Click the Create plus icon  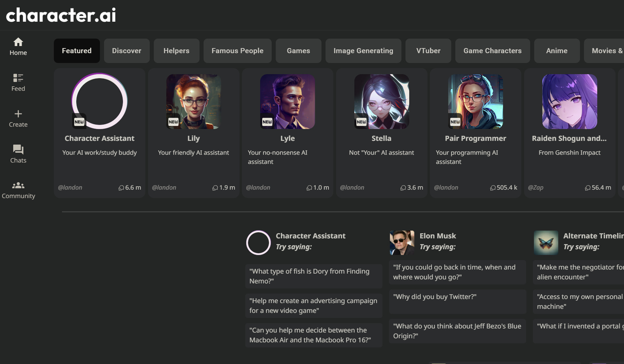click(x=18, y=114)
